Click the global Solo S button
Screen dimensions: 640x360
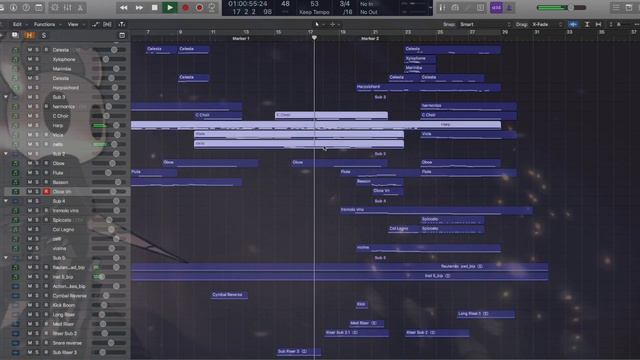point(44,36)
